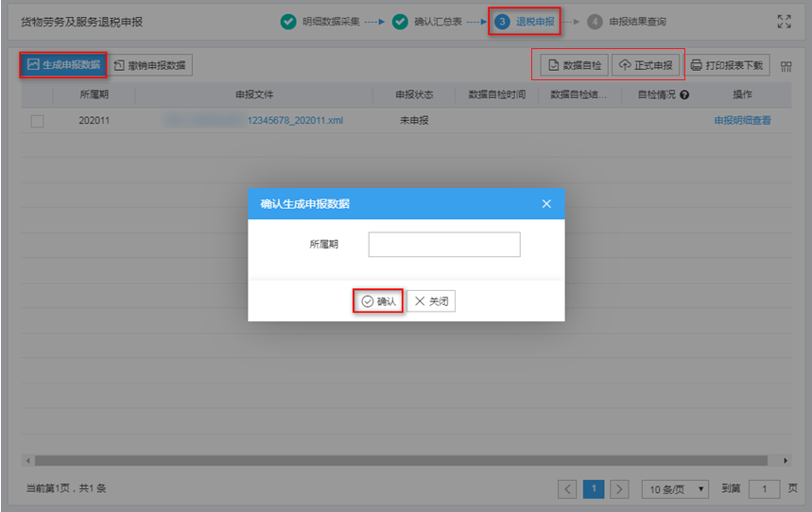
Task: Expand the 10条/页 page size dropdown
Action: coord(675,488)
